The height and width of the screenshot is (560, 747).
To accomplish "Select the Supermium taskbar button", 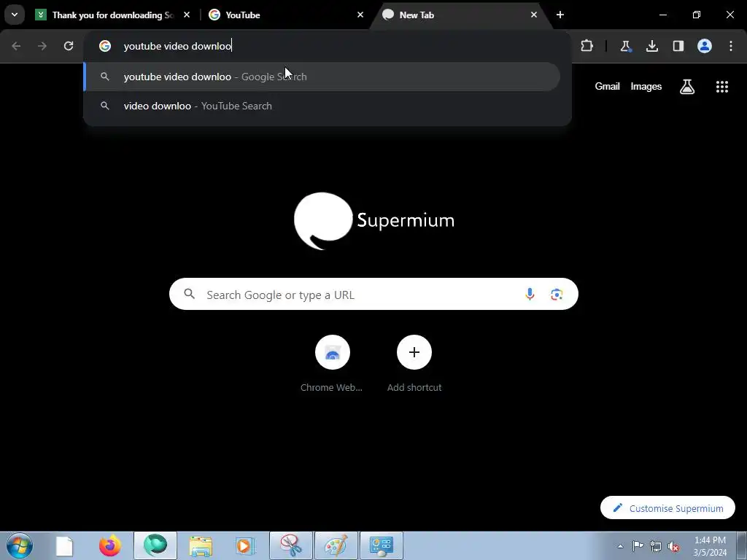I will tap(155, 545).
